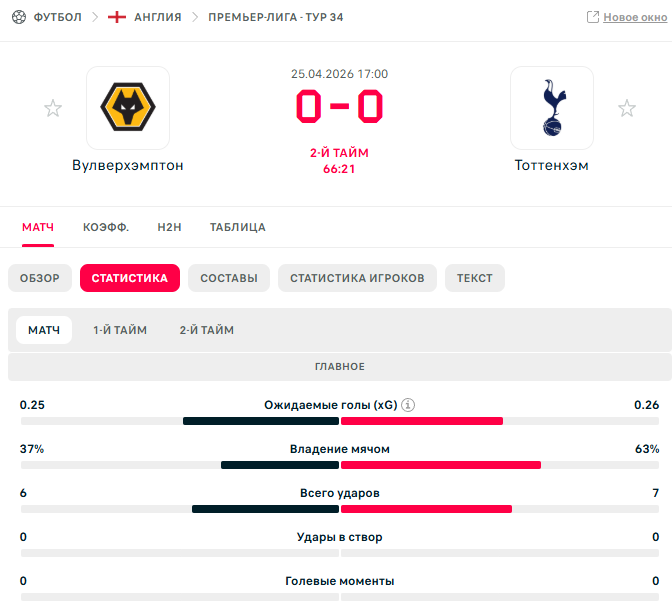Open the ТАБЛИЦА tab
672x610 pixels.
(x=237, y=227)
